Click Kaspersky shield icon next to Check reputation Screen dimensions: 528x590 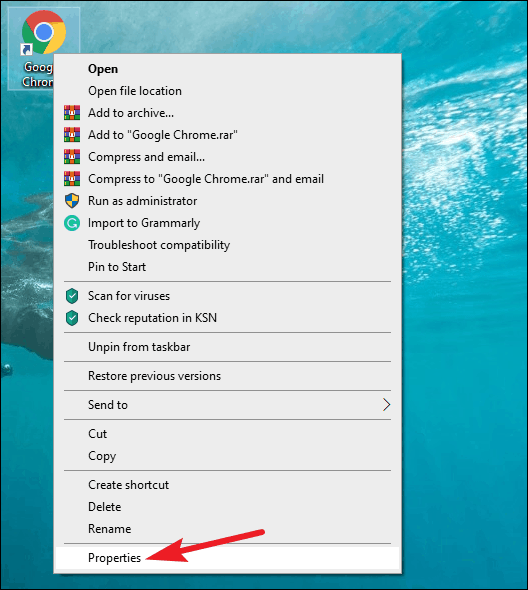(x=72, y=318)
